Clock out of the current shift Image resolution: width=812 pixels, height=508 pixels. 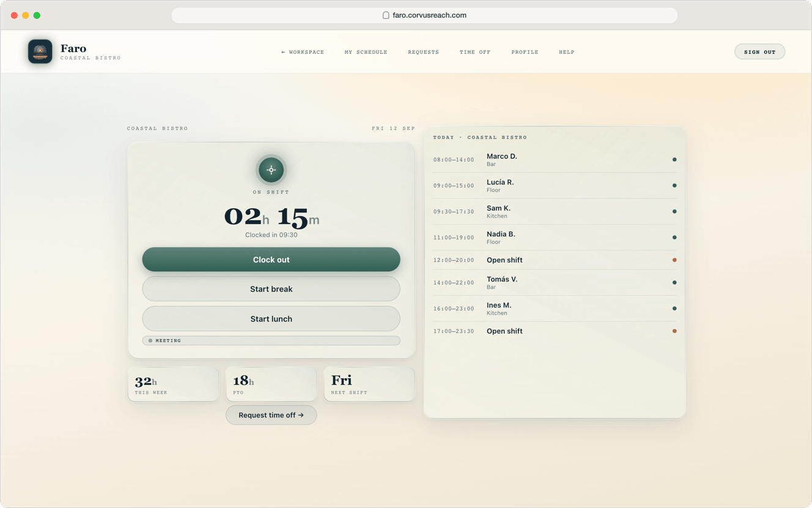271,260
